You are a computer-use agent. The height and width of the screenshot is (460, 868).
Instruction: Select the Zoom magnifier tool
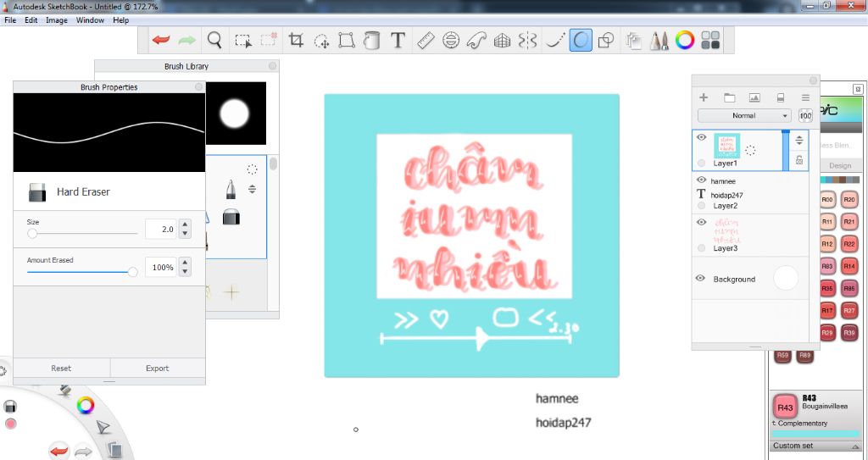pos(214,41)
